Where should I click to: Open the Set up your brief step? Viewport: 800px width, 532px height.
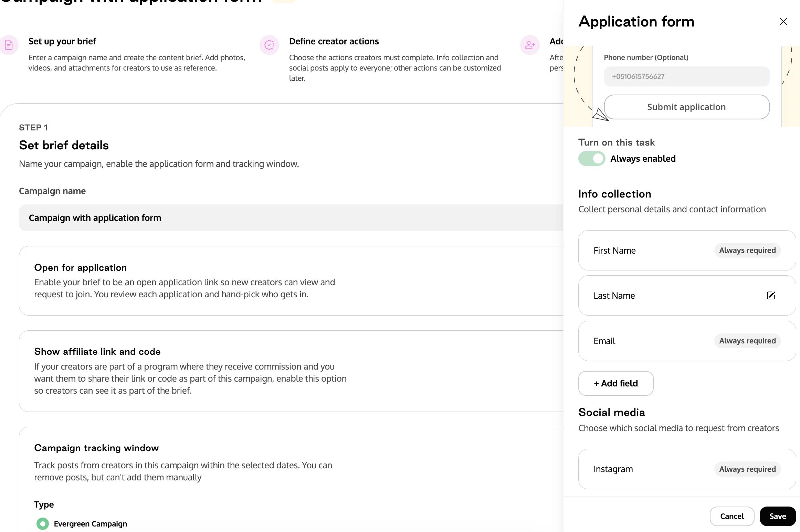click(62, 41)
